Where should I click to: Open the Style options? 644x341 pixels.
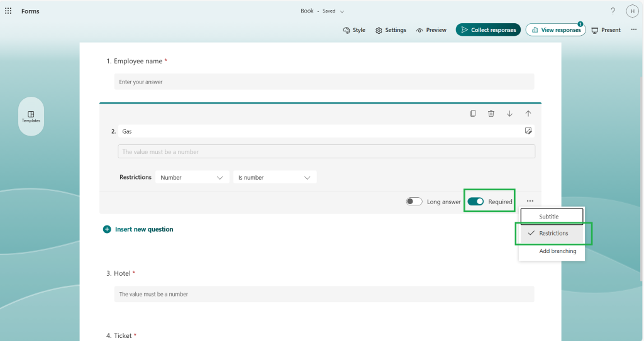pos(354,30)
